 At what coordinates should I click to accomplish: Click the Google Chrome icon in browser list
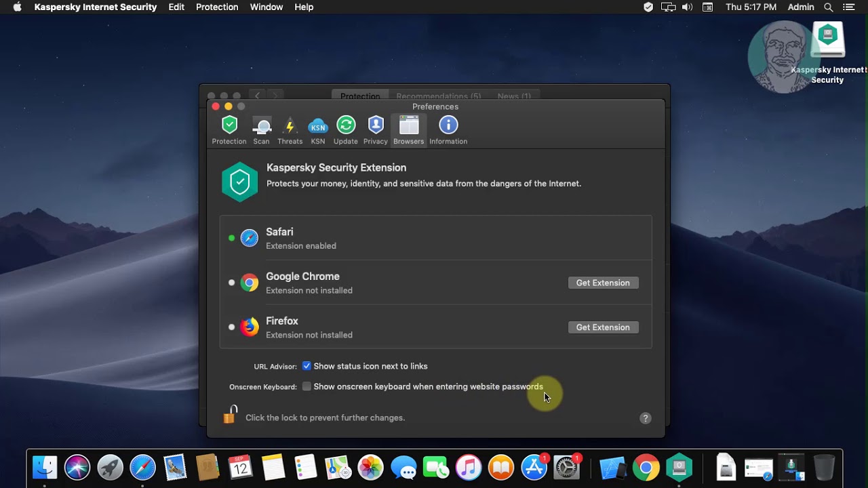tap(250, 283)
